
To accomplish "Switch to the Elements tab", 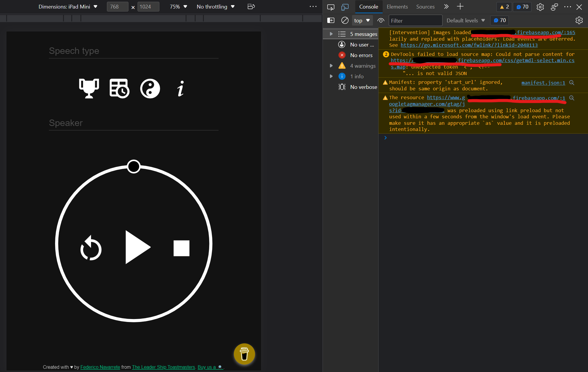I will pyautogui.click(x=397, y=6).
